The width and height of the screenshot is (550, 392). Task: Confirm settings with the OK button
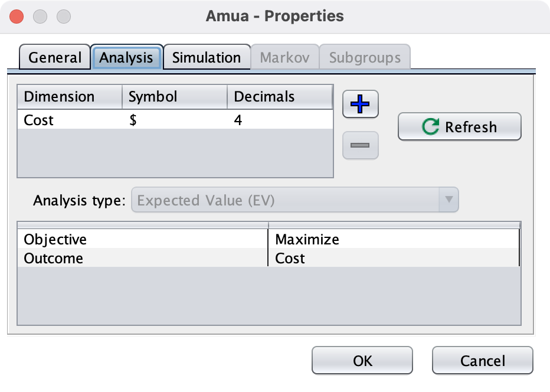pos(362,360)
